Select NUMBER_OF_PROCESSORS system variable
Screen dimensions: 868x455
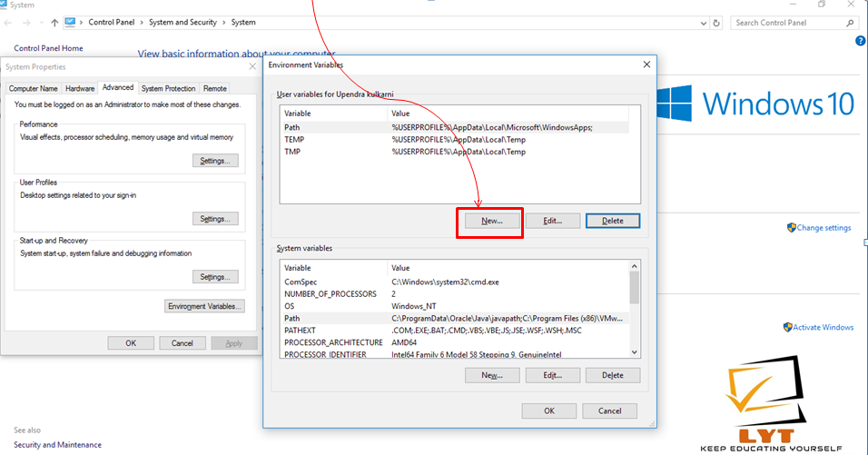click(455, 294)
